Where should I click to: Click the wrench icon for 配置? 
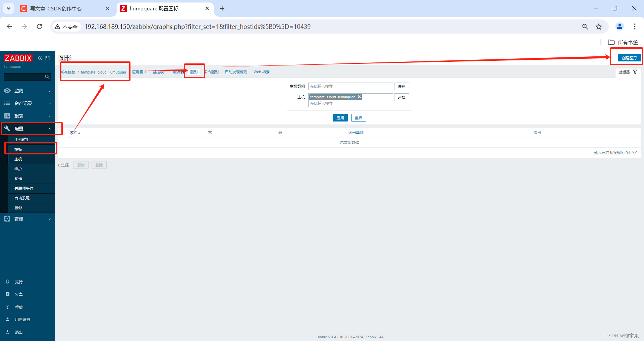click(7, 129)
